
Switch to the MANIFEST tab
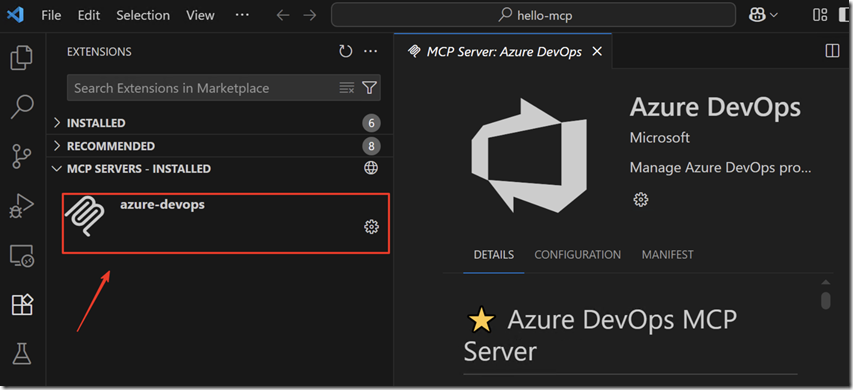tap(667, 255)
